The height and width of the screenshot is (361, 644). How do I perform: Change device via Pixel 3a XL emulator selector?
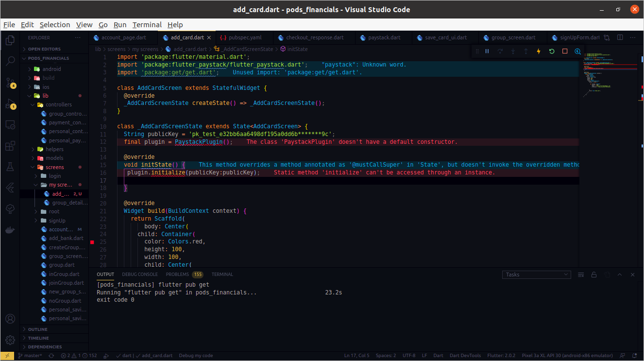click(x=567, y=355)
